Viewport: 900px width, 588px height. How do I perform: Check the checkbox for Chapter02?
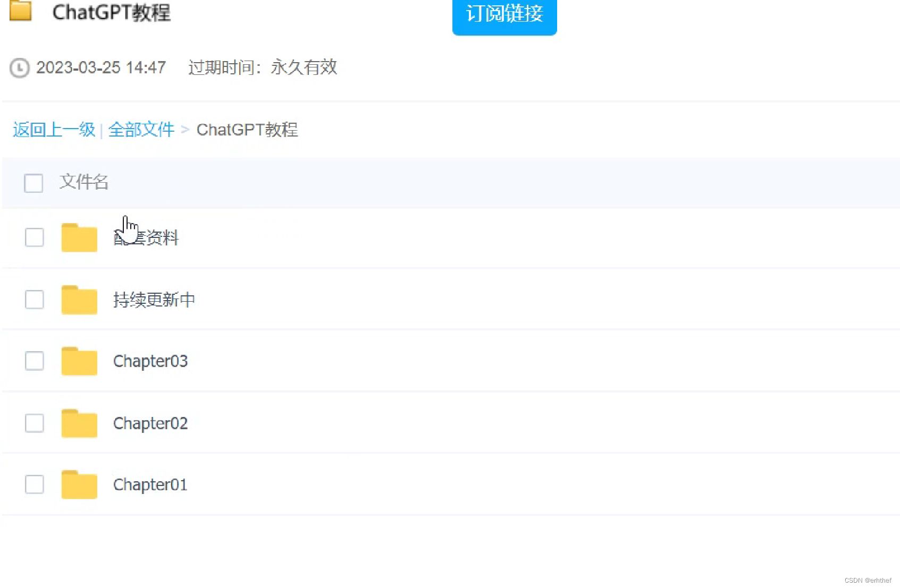pyautogui.click(x=33, y=423)
